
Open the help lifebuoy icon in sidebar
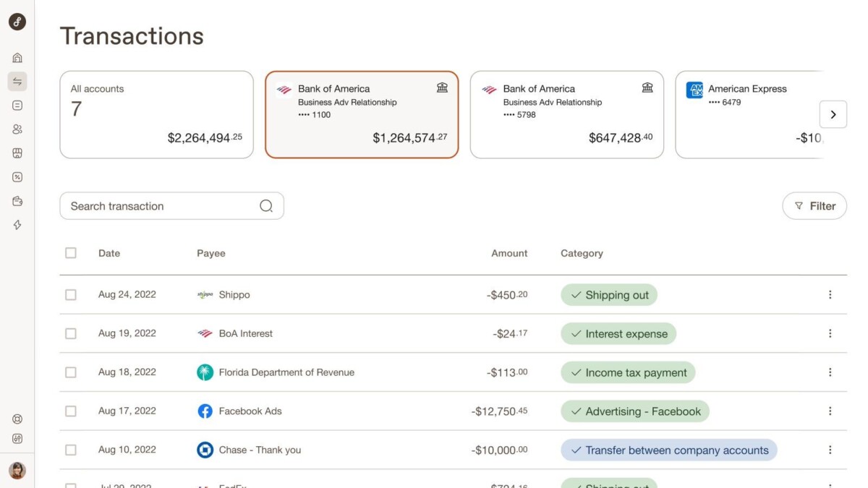(17, 419)
